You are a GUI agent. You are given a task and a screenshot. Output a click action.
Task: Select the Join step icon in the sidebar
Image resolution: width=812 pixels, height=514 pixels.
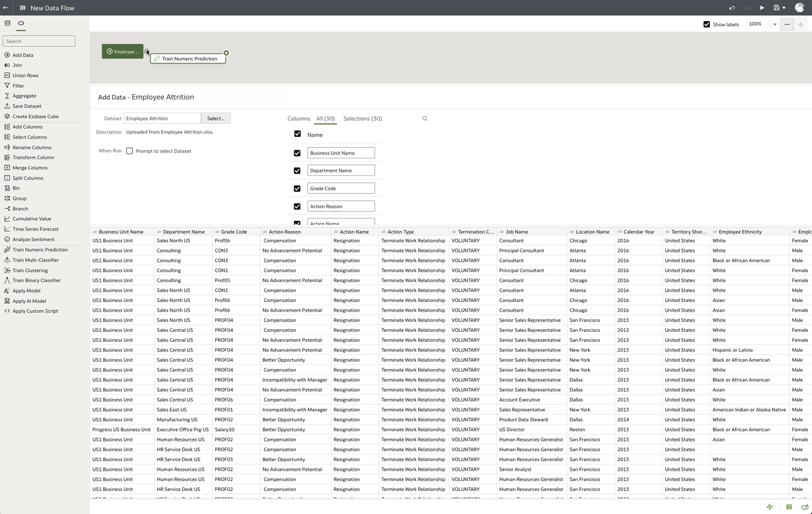(x=7, y=65)
